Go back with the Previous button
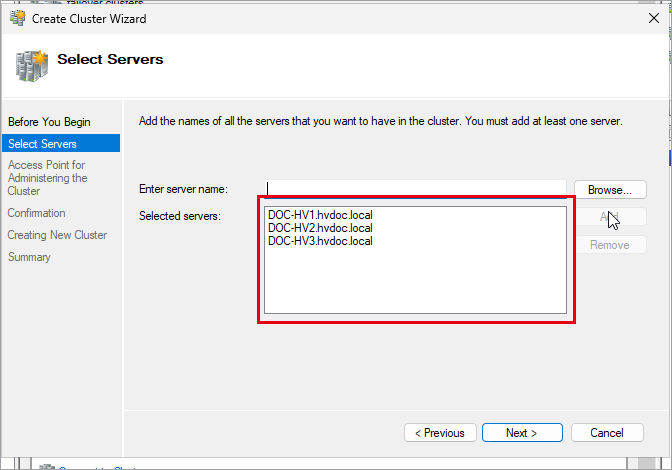Screen dimensions: 672x470 coord(440,433)
